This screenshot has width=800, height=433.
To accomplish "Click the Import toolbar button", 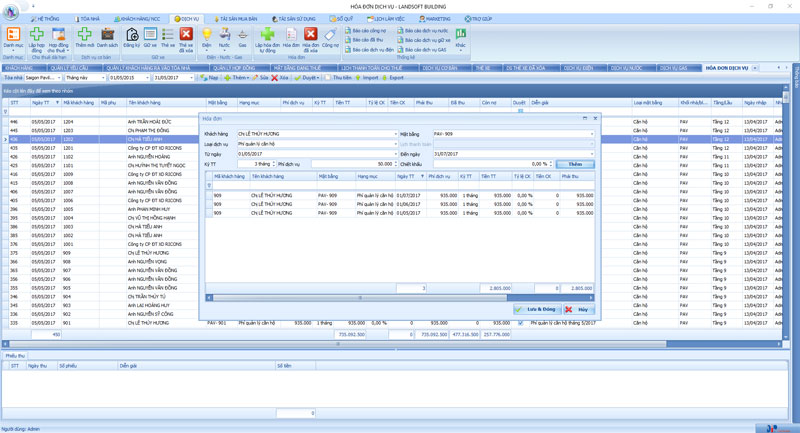I will click(367, 78).
